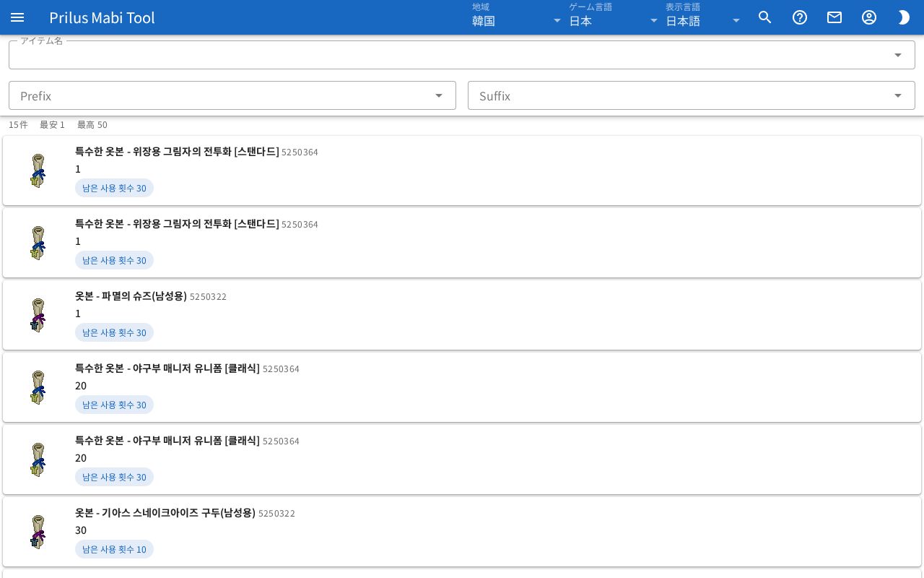Click the Prilus Mabi Tool title
Viewport: 924px width, 578px height.
tap(102, 17)
